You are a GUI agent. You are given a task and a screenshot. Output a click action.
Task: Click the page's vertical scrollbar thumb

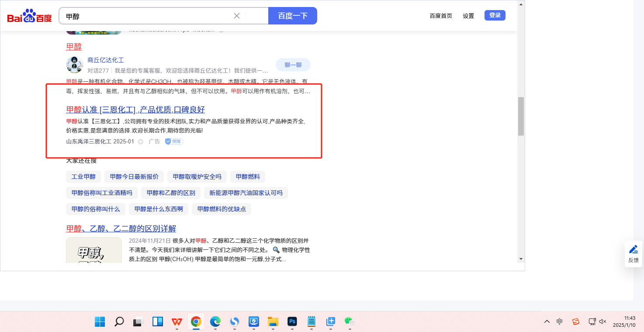tap(521, 116)
